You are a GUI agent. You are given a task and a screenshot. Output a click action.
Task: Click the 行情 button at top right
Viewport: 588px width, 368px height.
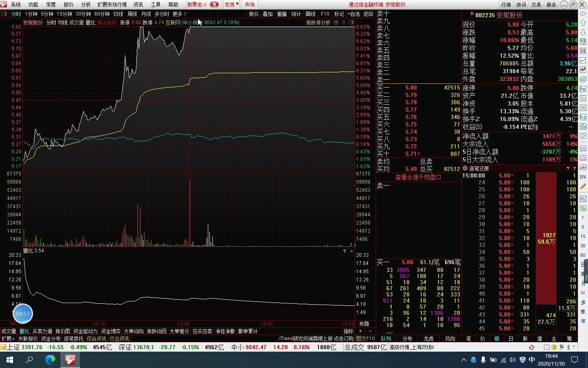(x=506, y=4)
